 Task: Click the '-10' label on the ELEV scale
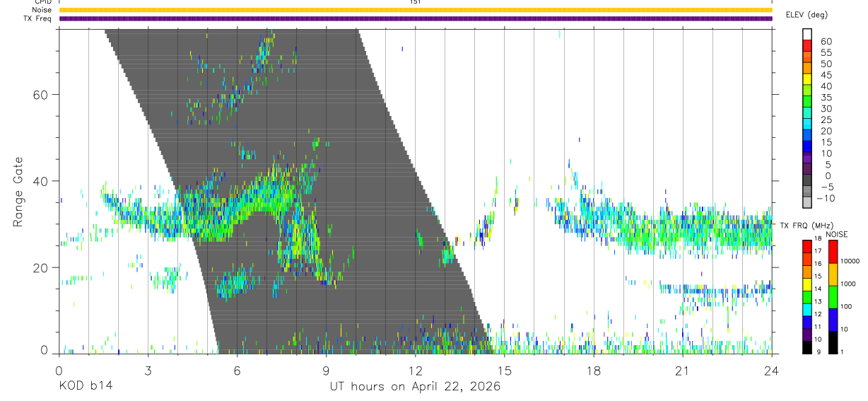(x=826, y=199)
